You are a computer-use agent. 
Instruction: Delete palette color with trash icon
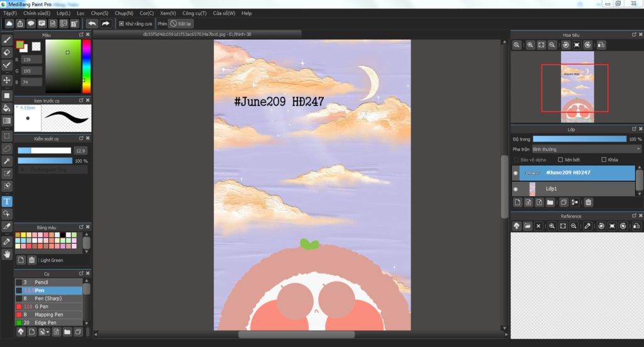(x=31, y=260)
